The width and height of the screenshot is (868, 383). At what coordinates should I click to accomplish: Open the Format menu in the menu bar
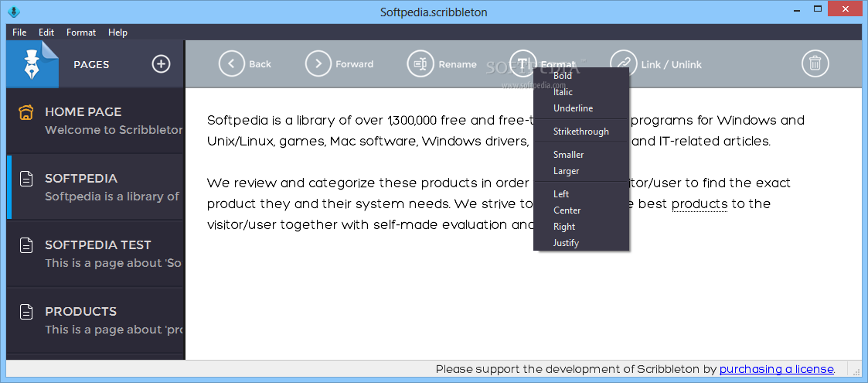click(81, 32)
